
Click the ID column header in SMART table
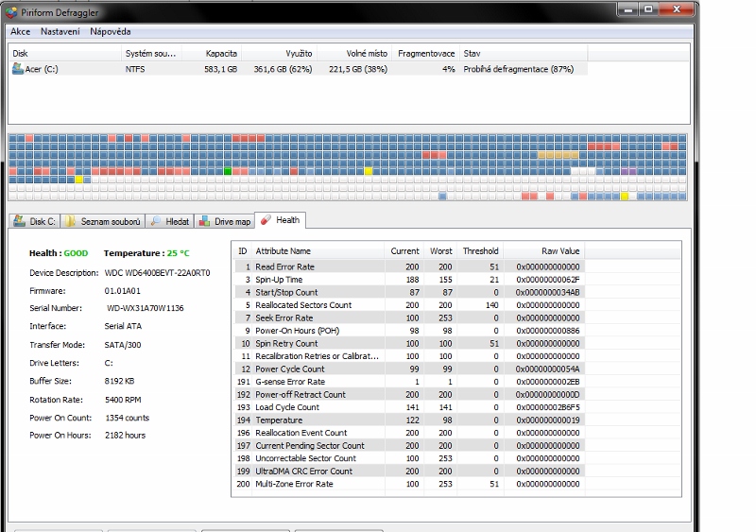[x=243, y=251]
